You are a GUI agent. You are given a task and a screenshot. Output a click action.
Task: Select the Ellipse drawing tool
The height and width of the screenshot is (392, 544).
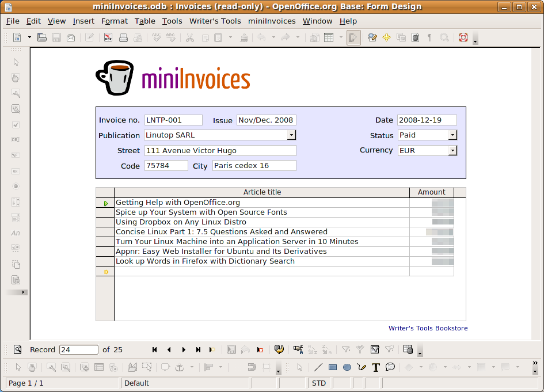[x=347, y=367]
